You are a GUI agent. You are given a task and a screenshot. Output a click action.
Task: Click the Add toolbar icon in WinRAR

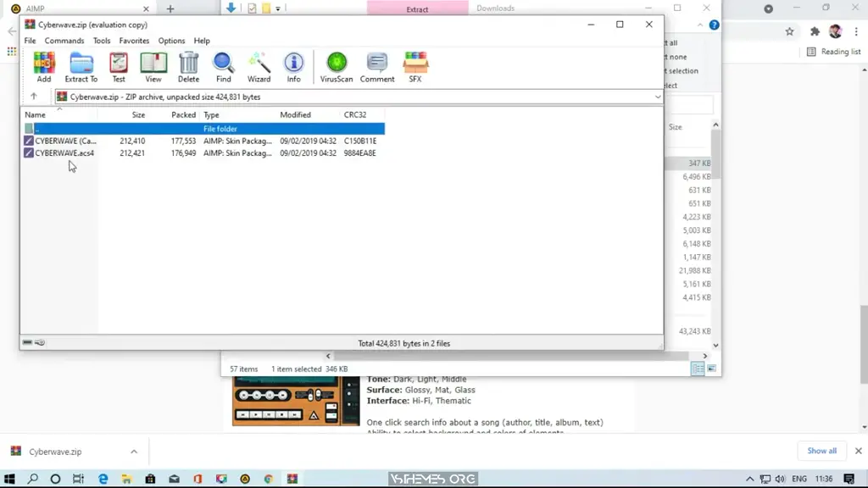pyautogui.click(x=43, y=67)
